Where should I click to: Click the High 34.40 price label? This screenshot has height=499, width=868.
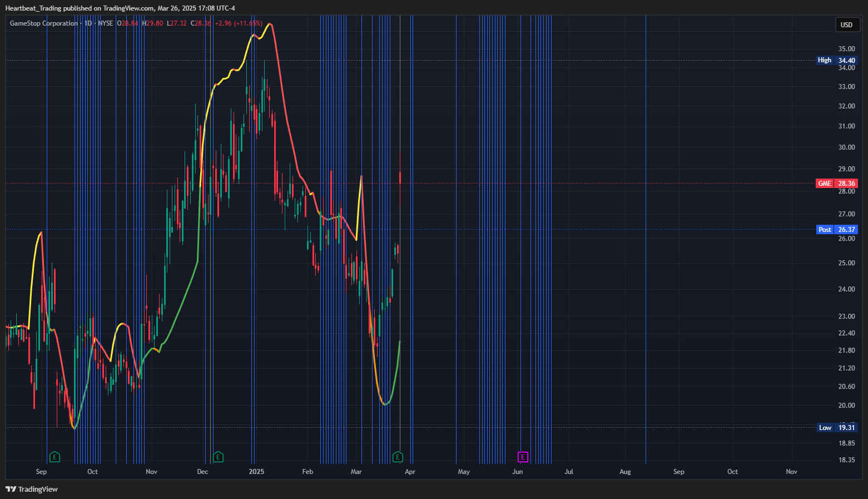click(837, 60)
